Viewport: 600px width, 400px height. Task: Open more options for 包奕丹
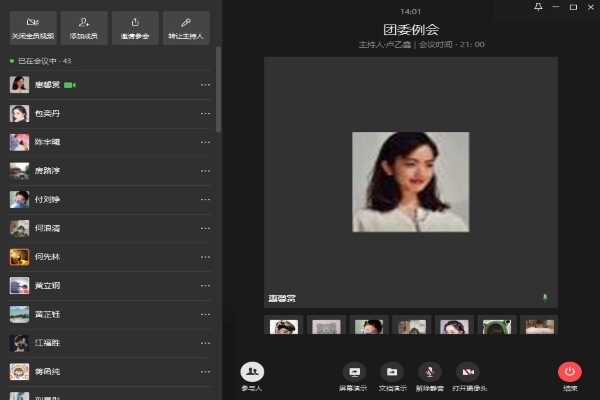point(205,114)
